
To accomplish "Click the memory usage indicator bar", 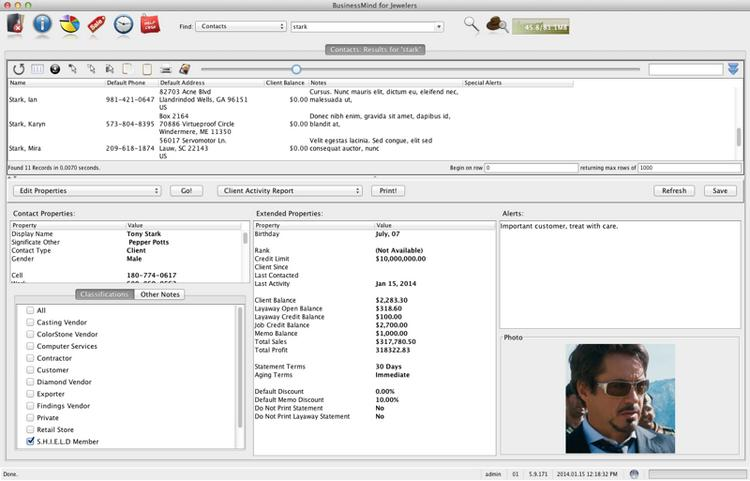I will click(540, 27).
